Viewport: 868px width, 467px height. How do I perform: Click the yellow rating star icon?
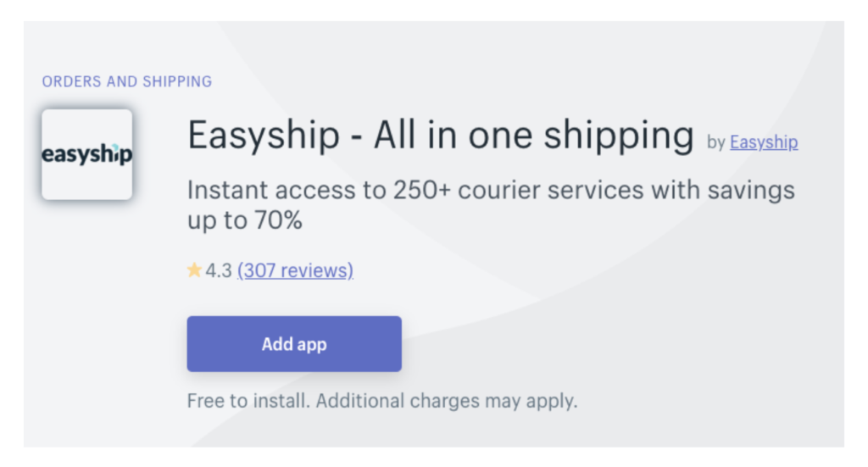194,270
